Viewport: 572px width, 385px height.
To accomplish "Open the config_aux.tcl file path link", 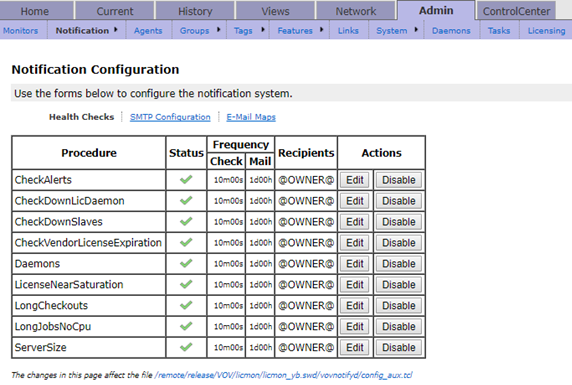I will (283, 375).
